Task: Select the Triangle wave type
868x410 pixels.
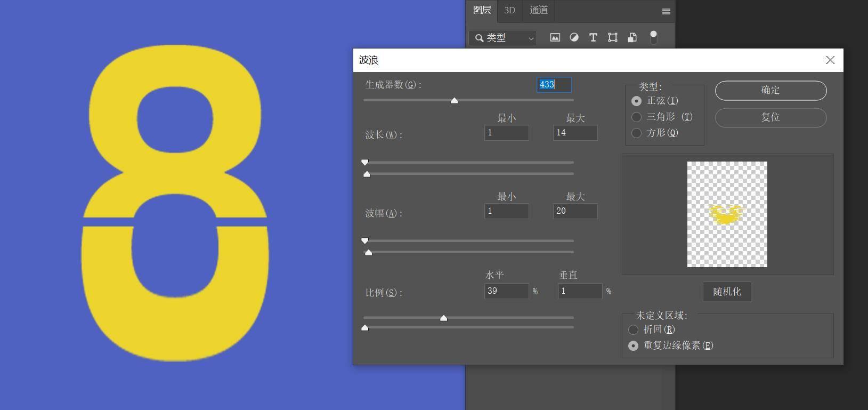Action: click(636, 117)
